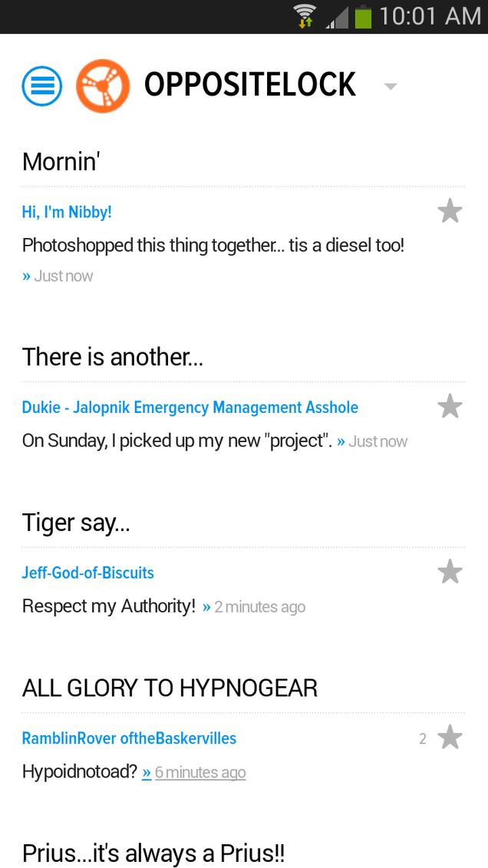Expand the dropdown arrow beside OPPOSITELOCK
Screen dimensions: 488x868
tap(391, 86)
